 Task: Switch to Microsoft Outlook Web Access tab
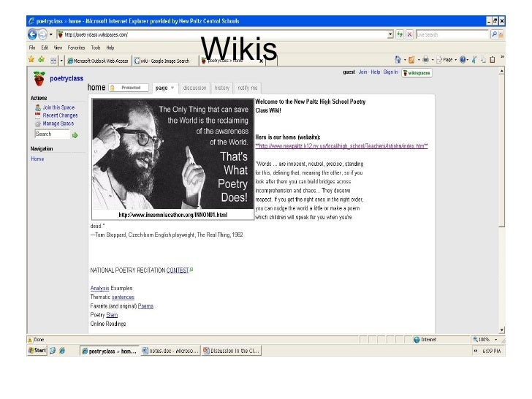point(98,61)
